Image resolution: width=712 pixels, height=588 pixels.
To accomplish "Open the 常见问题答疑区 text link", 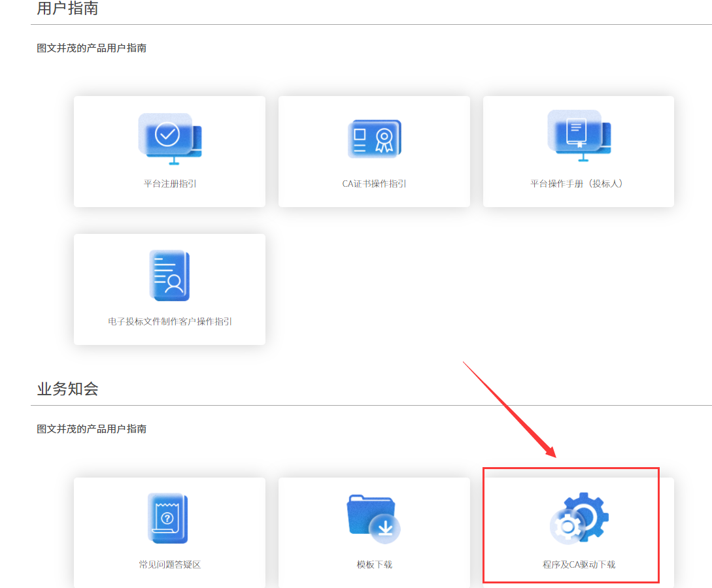I will pyautogui.click(x=170, y=564).
